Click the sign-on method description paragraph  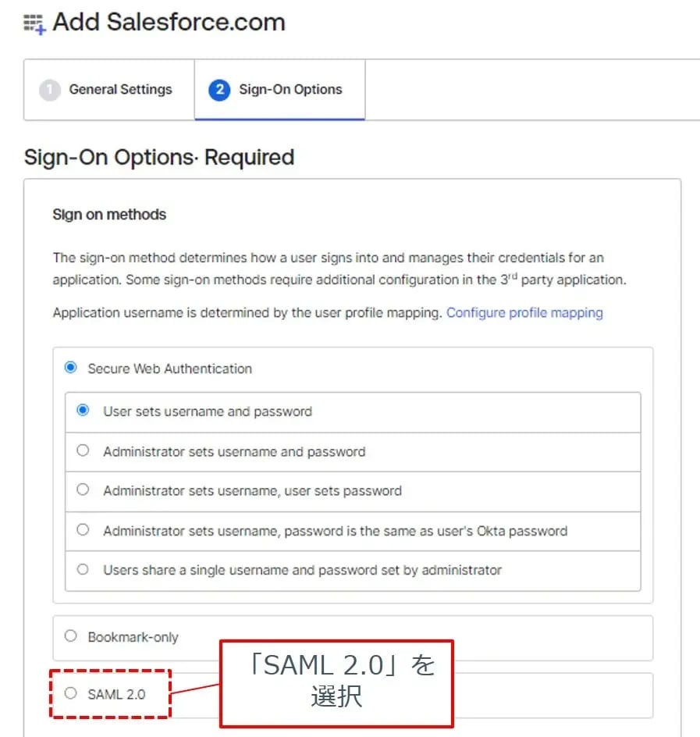click(339, 268)
